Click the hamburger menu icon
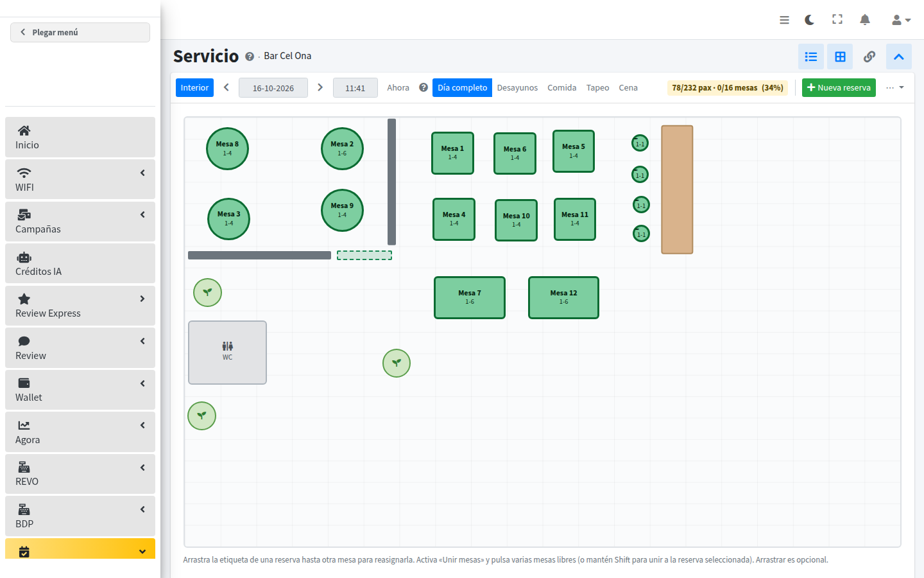Image resolution: width=924 pixels, height=578 pixels. point(784,20)
